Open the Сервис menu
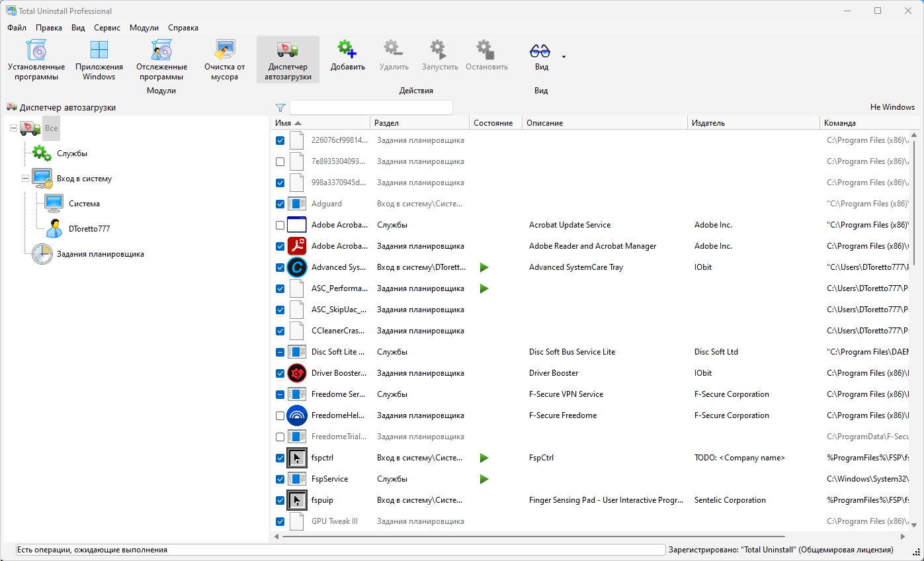This screenshot has height=561, width=924. tap(107, 28)
